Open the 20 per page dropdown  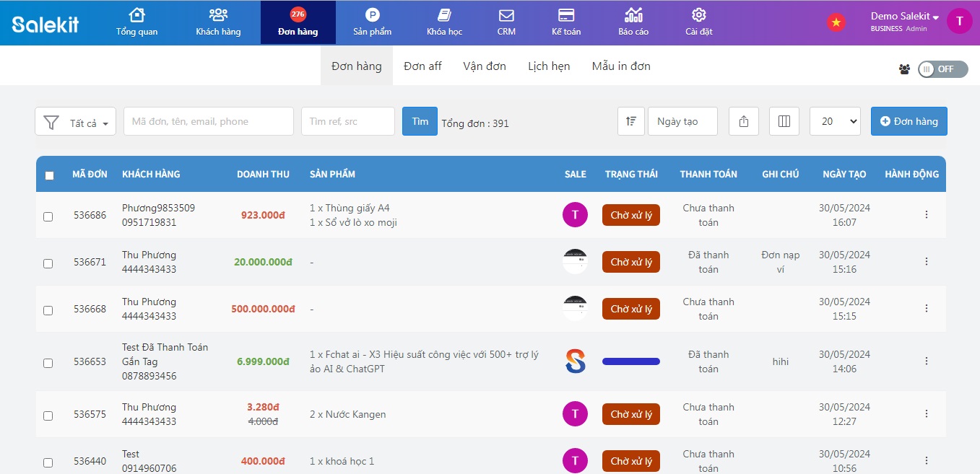pos(835,121)
